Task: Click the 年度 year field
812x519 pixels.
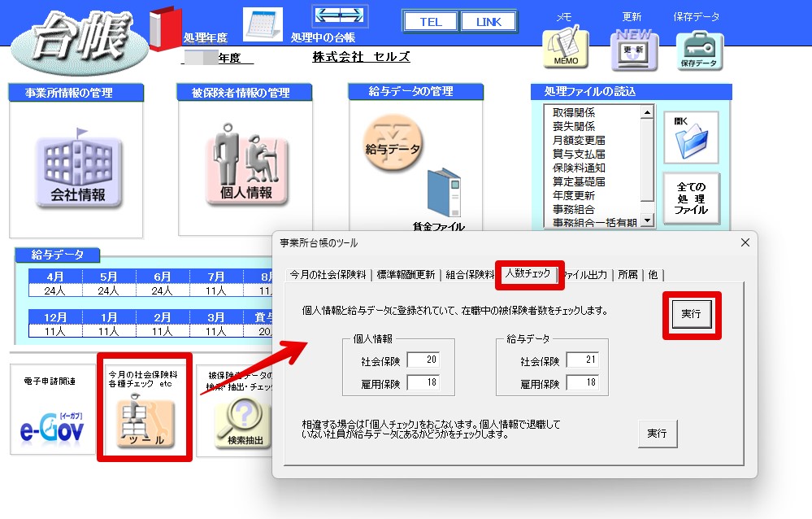Action: [218, 58]
